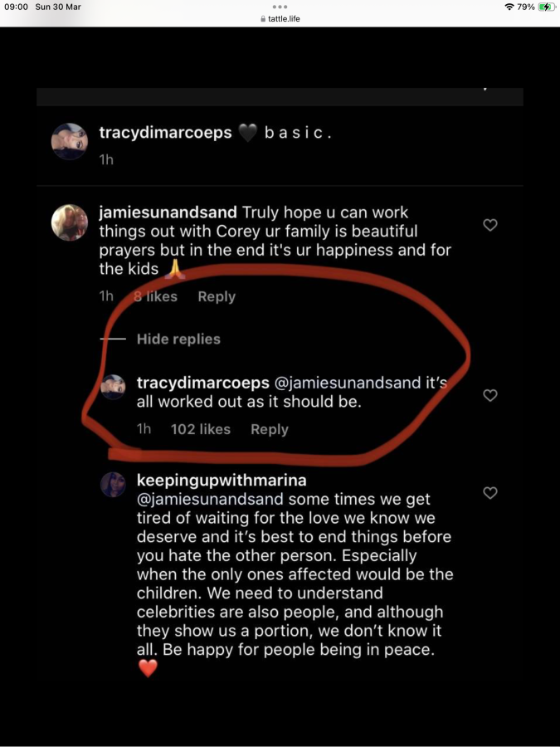Reply to tracydimarcoeps's worked out comment

point(270,429)
